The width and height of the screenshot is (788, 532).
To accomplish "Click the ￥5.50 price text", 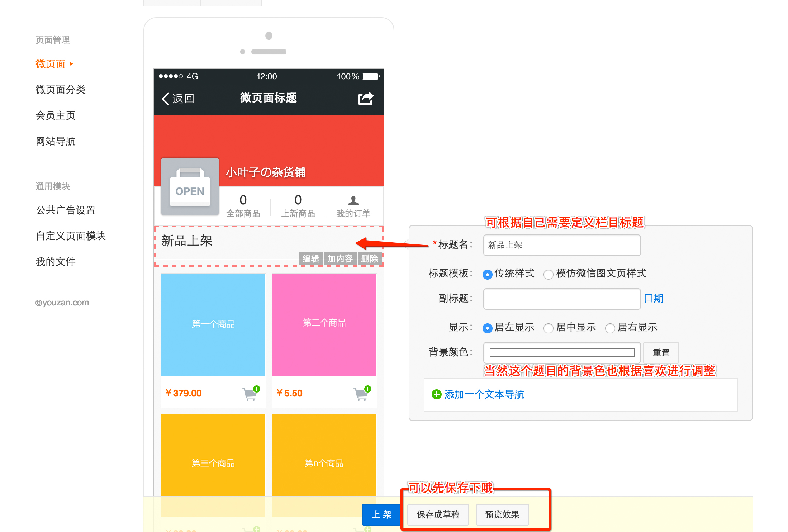I will coord(290,393).
